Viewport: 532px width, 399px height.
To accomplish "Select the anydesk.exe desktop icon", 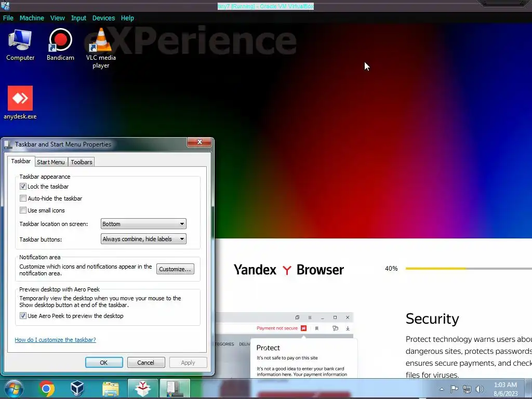I will click(x=20, y=103).
